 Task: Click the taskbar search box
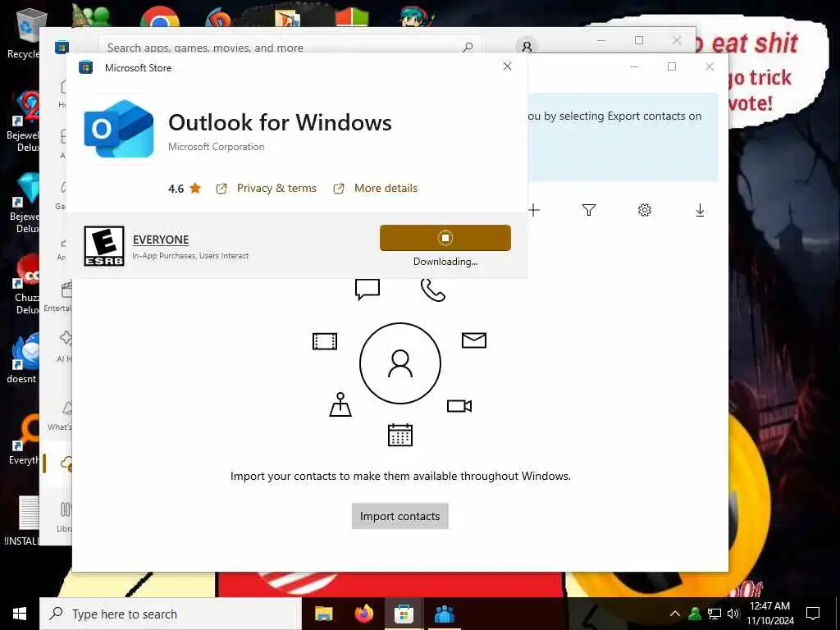pyautogui.click(x=171, y=614)
